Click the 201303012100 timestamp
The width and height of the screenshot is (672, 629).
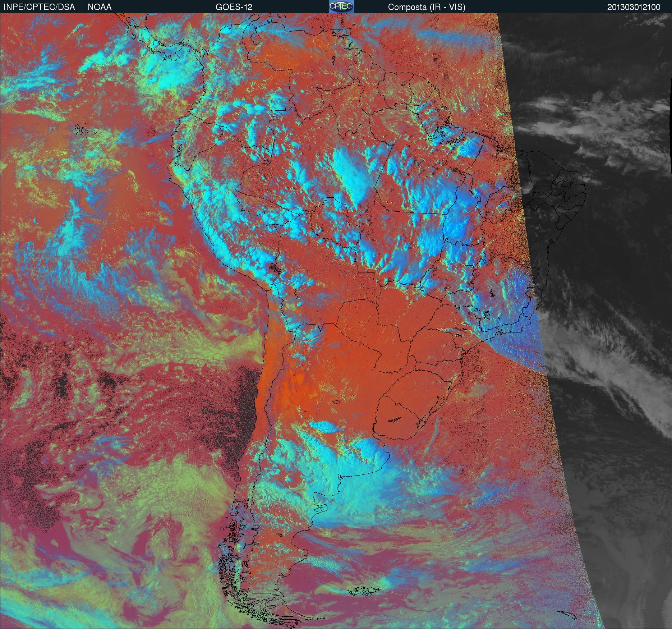(x=634, y=7)
